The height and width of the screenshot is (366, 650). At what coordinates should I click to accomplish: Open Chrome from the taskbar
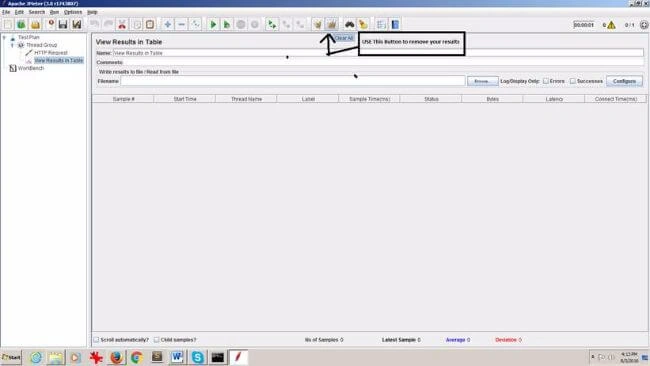click(x=136, y=357)
